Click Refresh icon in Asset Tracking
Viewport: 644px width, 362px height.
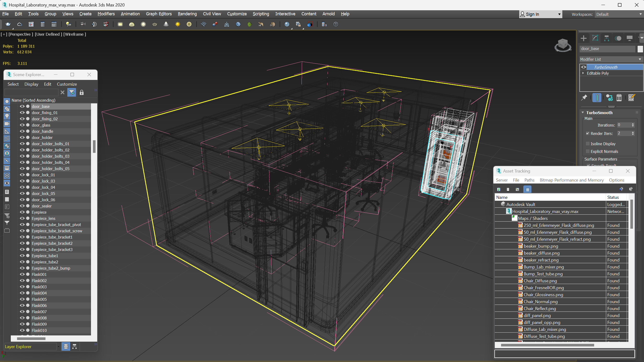(x=498, y=189)
